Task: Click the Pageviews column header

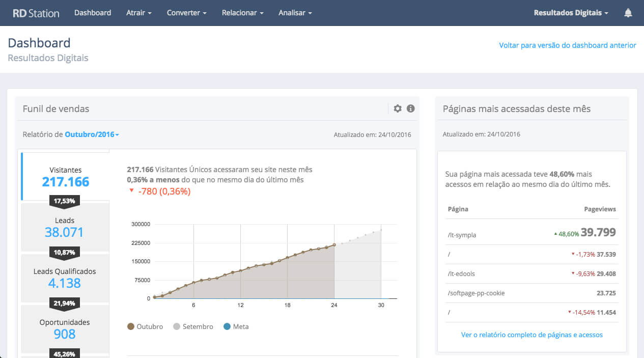Action: 600,209
